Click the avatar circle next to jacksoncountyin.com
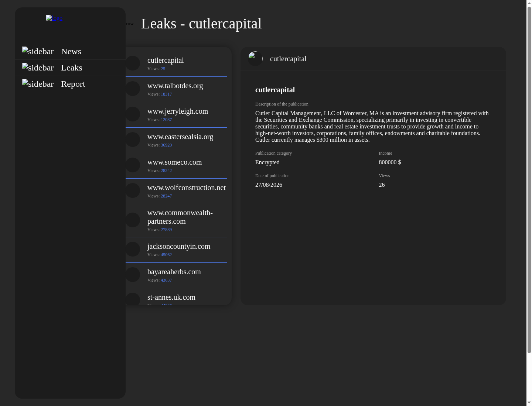The image size is (532, 406). point(133,249)
